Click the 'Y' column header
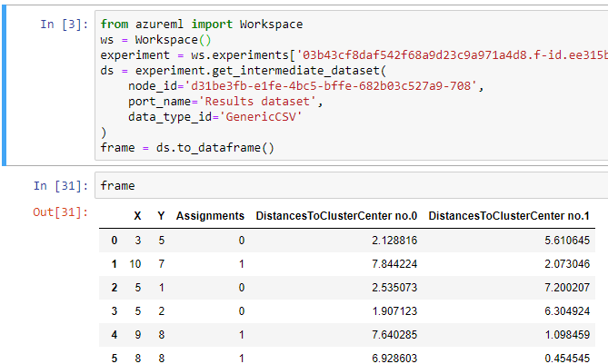Image resolution: width=608 pixels, height=364 pixels. (161, 216)
